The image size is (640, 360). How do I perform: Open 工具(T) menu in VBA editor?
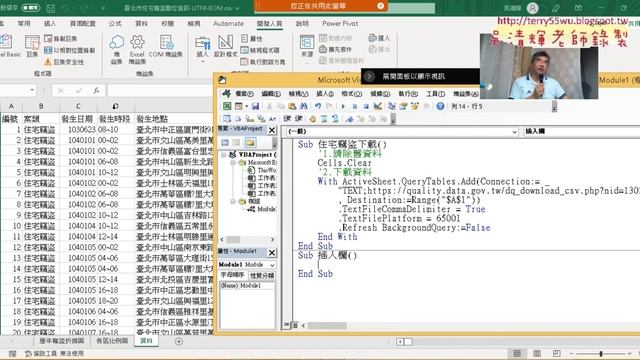[x=436, y=93]
